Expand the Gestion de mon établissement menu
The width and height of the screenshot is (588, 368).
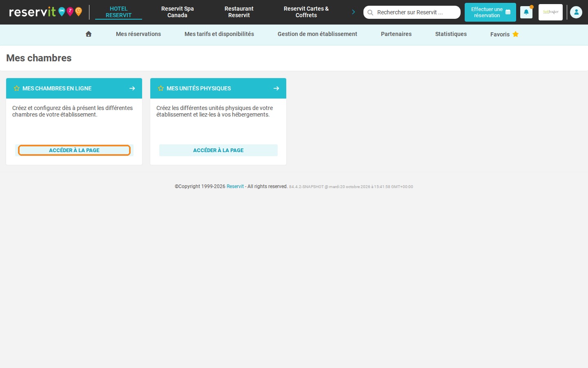click(x=317, y=34)
